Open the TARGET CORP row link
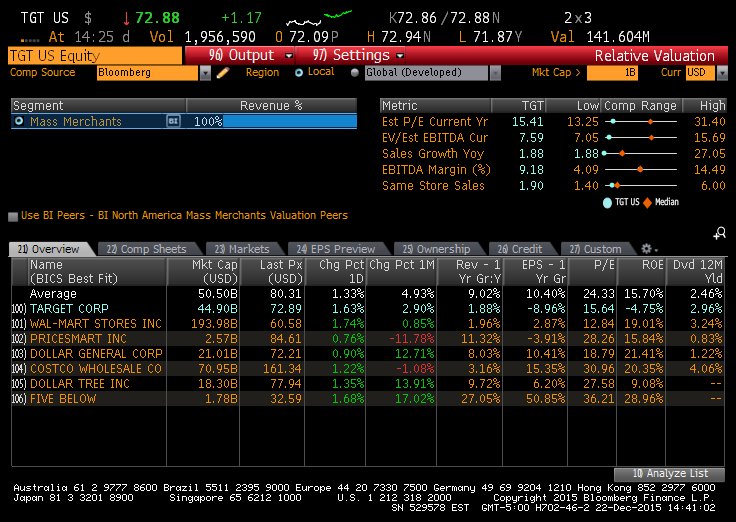Viewport: 736px width, 522px height. (69, 308)
